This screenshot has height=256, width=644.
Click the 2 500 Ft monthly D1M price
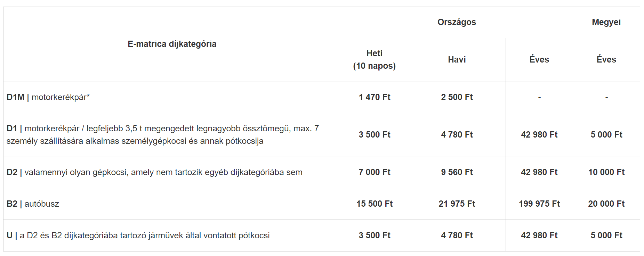[x=457, y=97]
